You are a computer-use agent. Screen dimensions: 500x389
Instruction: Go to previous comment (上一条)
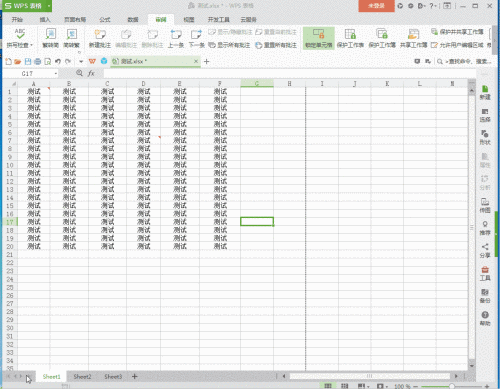click(x=176, y=38)
